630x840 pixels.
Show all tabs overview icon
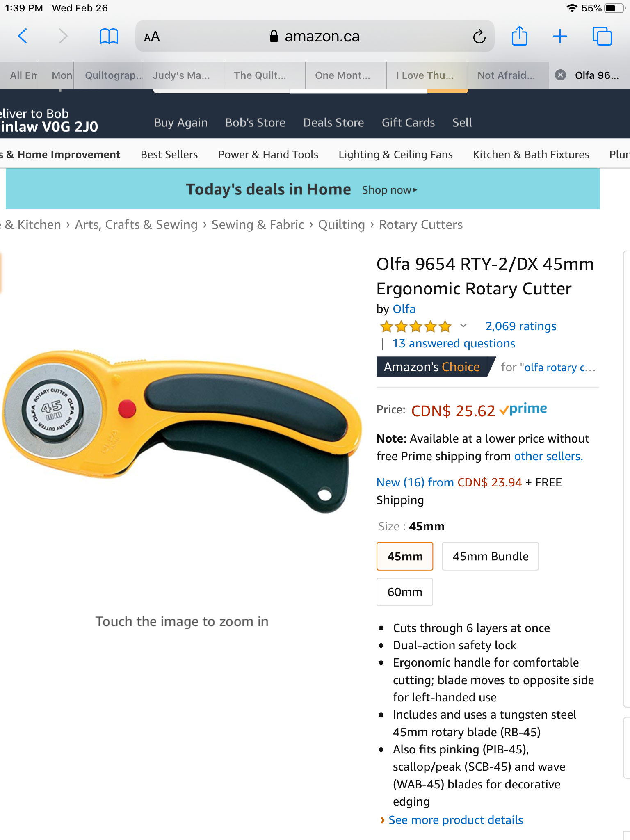tap(602, 36)
